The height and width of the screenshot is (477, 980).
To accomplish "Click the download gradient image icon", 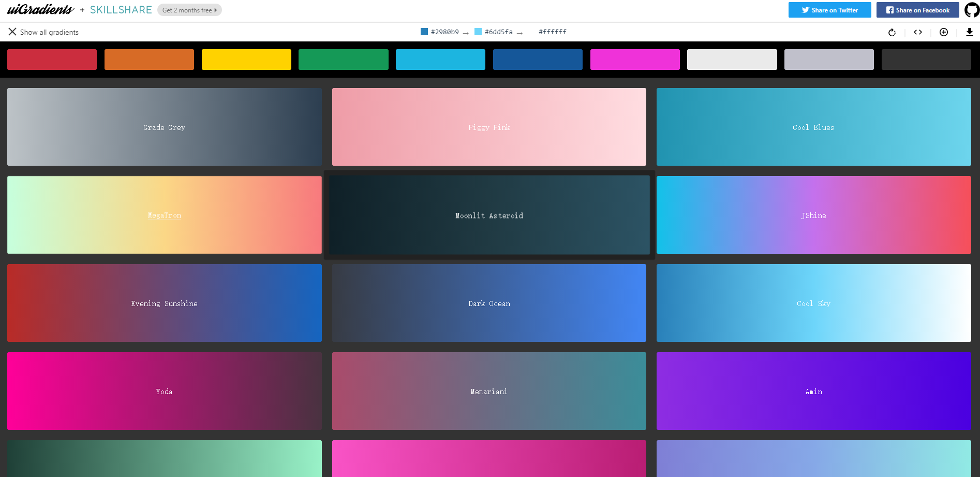I will pyautogui.click(x=970, y=32).
